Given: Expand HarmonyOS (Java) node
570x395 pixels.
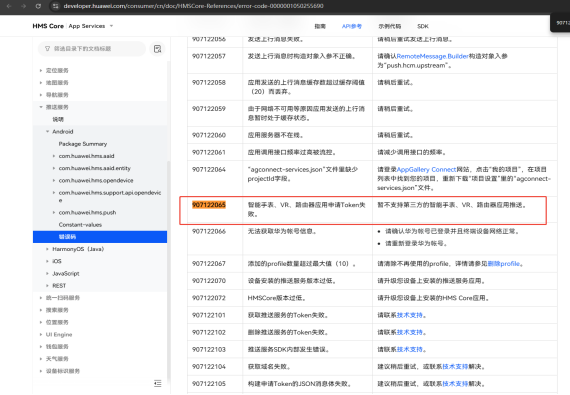Looking at the screenshot, I should 47,249.
